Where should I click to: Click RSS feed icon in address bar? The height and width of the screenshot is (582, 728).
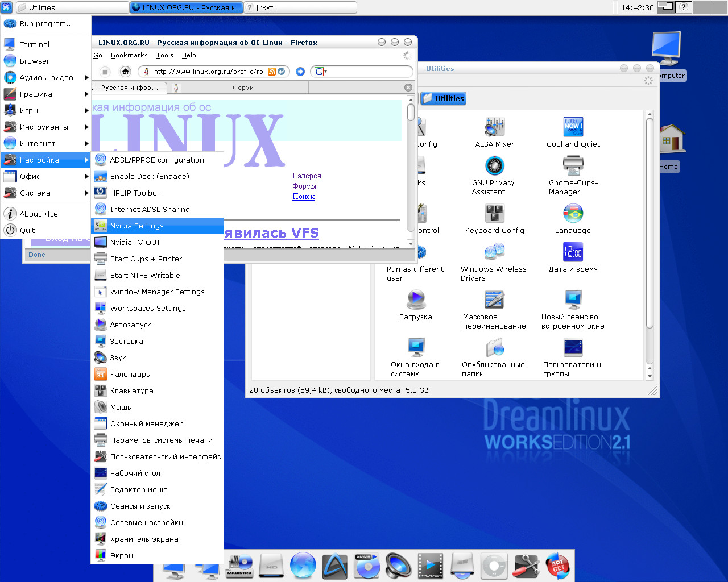(x=272, y=72)
